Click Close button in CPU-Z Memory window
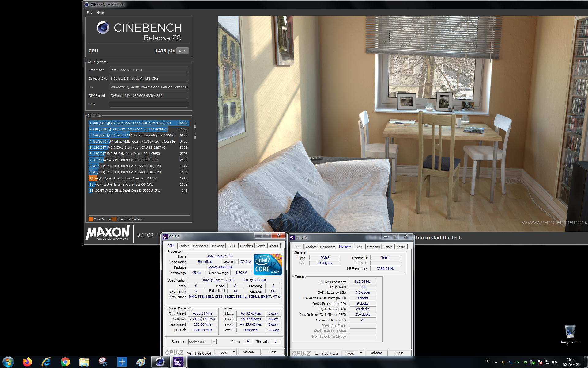The image size is (588, 368). (400, 353)
